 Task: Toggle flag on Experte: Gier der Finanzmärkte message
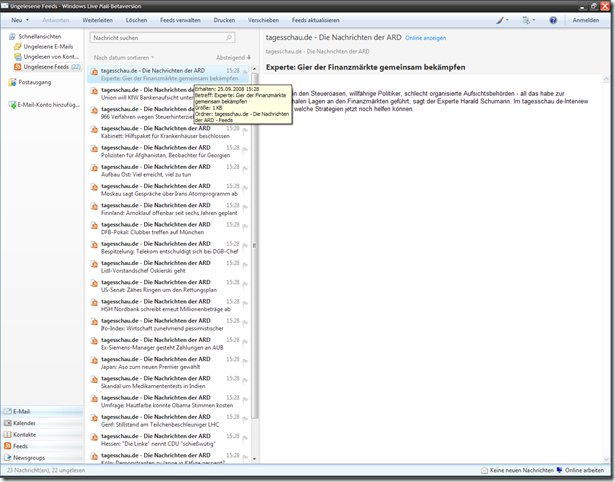(246, 72)
